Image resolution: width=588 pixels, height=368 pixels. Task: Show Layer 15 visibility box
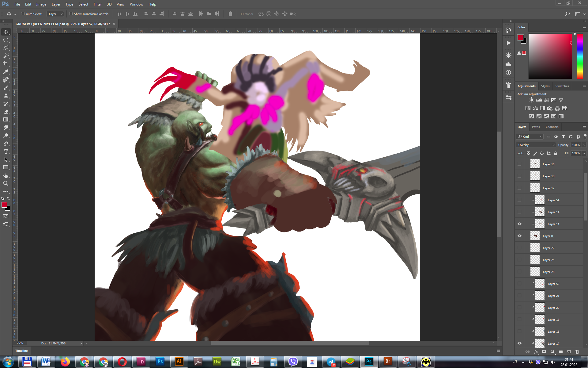[x=519, y=164]
